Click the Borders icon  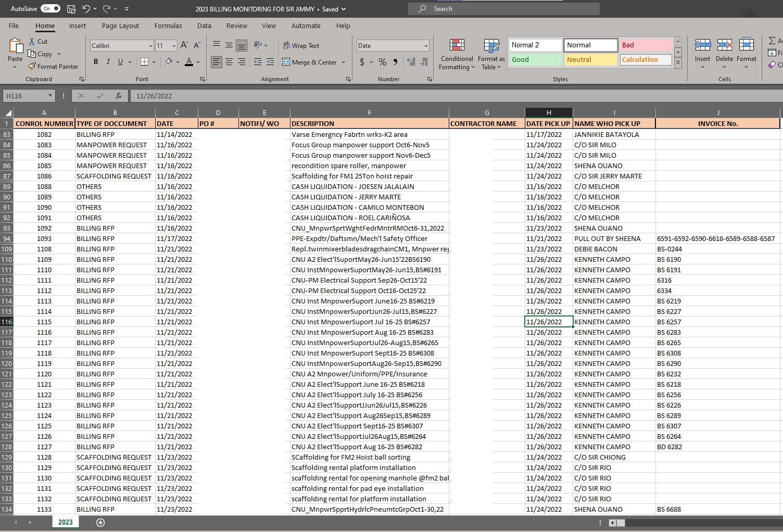(145, 62)
